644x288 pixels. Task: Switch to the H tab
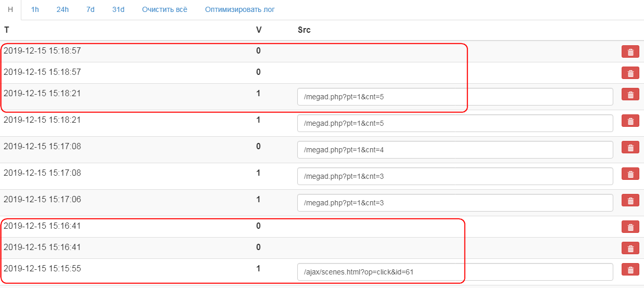[x=10, y=10]
